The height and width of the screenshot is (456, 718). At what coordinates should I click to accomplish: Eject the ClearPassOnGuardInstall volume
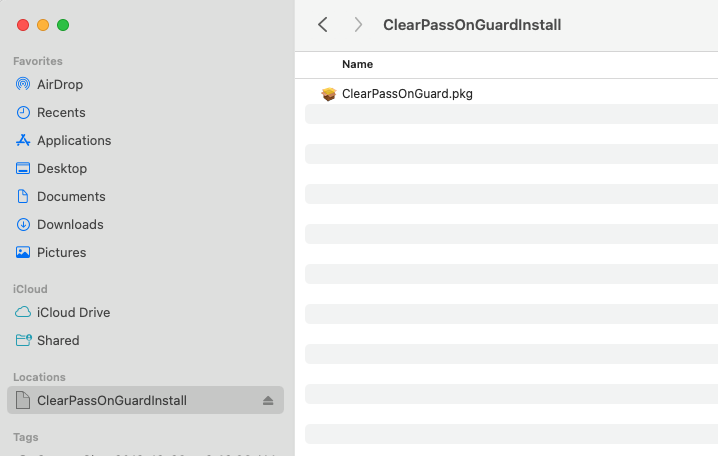click(268, 401)
